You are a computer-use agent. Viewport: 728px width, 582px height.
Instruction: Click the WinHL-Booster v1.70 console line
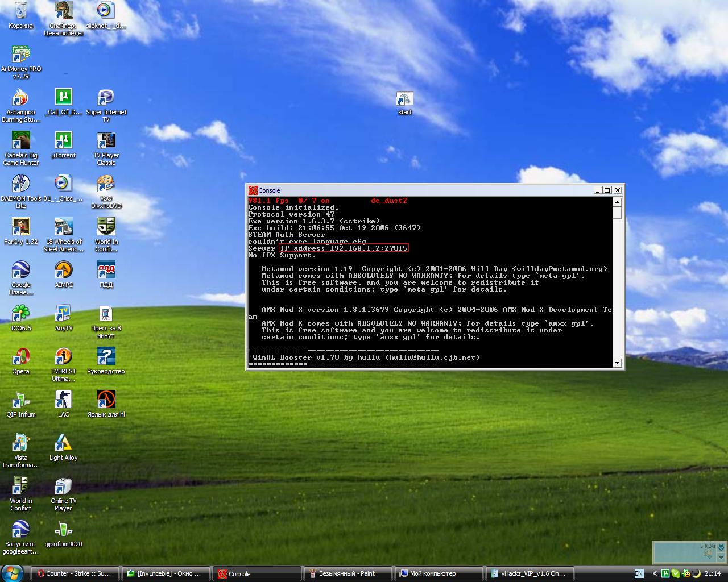(x=366, y=357)
